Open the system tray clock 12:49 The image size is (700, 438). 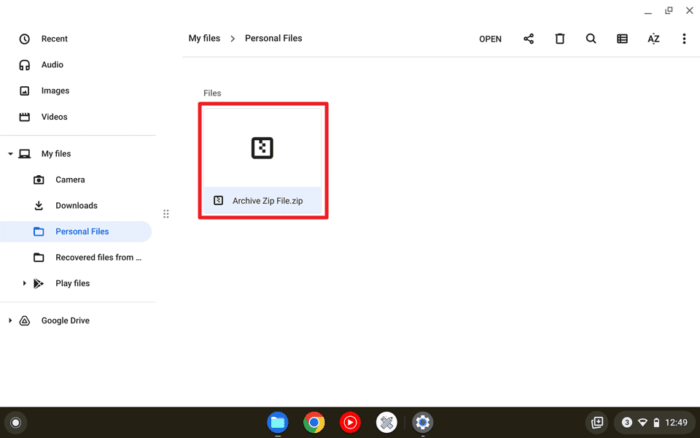(676, 422)
